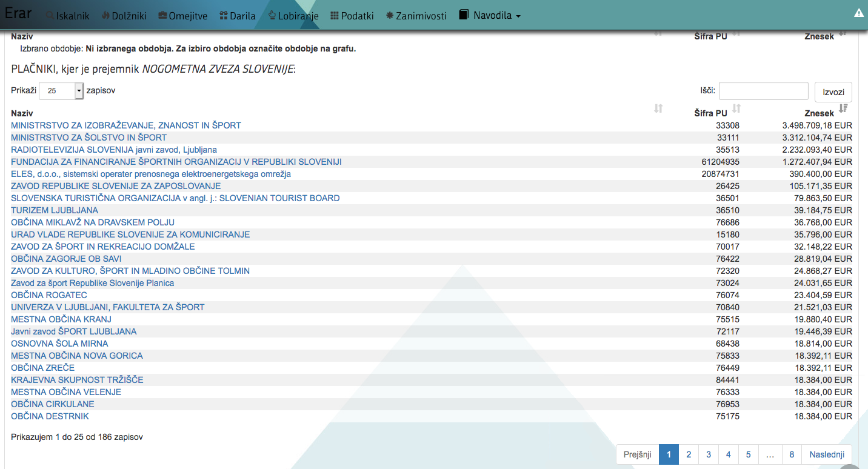Screen dimensions: 868x469
Task: Open the Darila gifts section
Action: [238, 16]
